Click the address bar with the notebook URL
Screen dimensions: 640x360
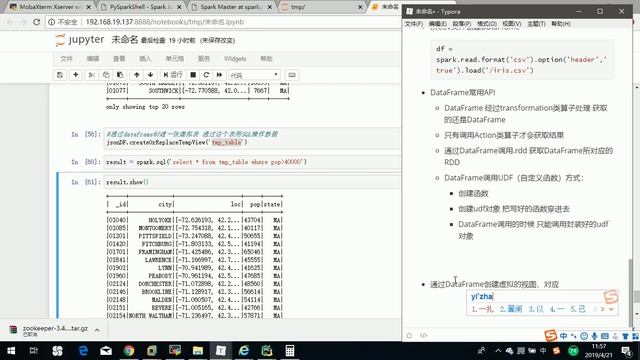pos(164,22)
